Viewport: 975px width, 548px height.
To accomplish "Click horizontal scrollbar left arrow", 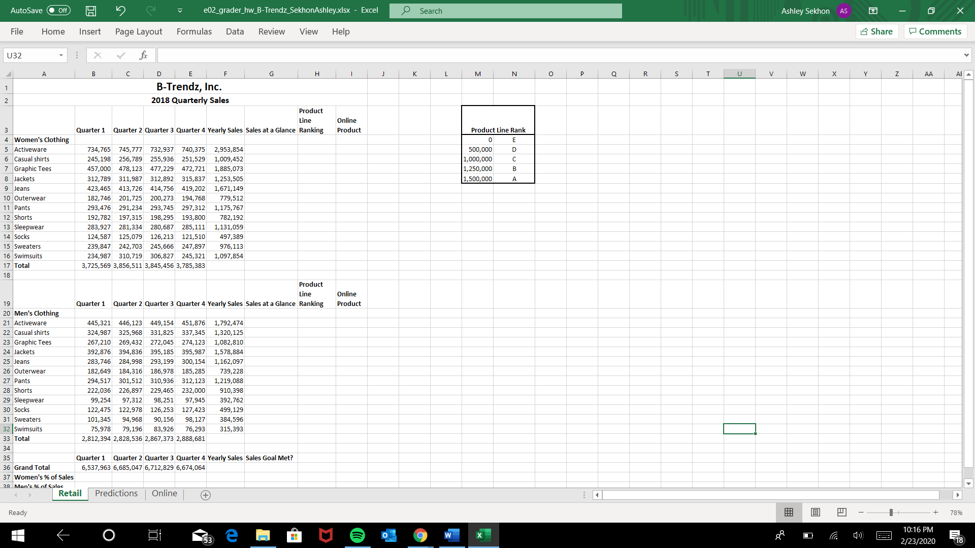I will coord(597,495).
